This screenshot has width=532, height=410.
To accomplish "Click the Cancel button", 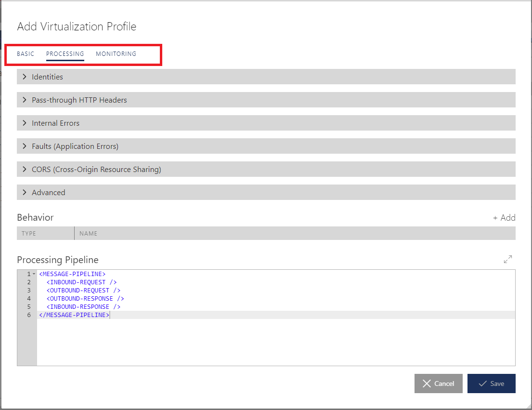I will click(x=438, y=384).
